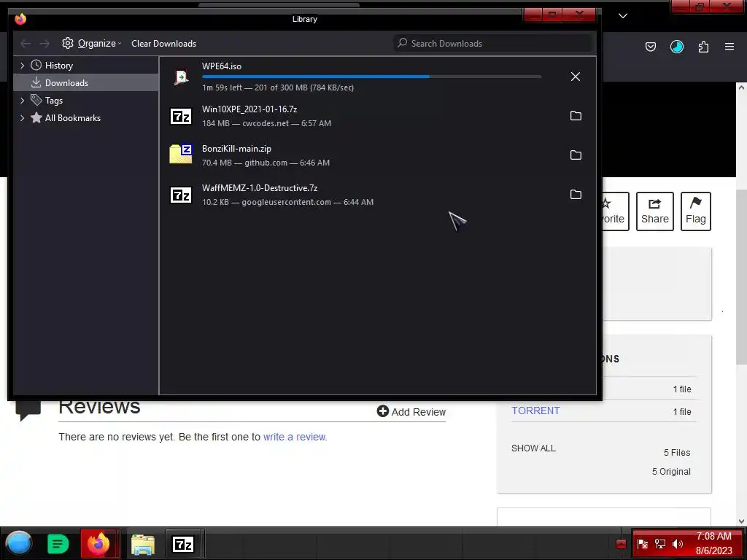Click Firefox taskbar icon

[98, 543]
